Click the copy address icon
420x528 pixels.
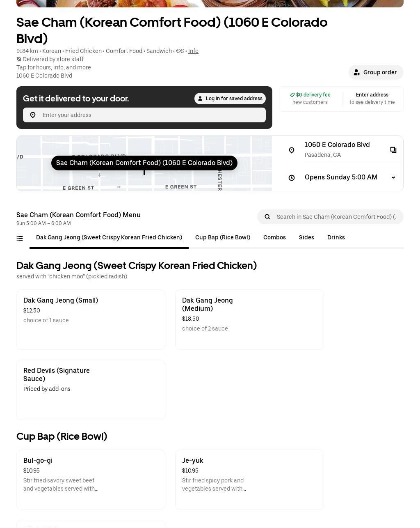point(393,150)
